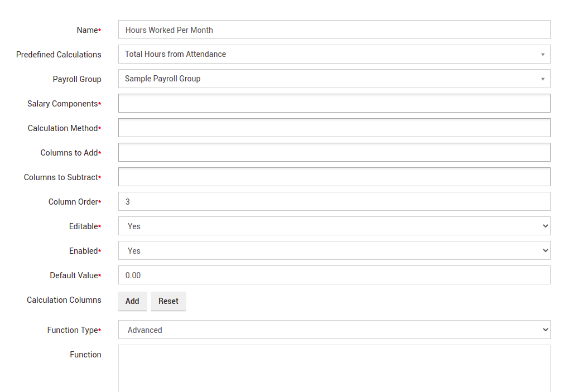The image size is (588, 392).
Task: Open the Editable Yes/No dropdown
Action: (334, 226)
